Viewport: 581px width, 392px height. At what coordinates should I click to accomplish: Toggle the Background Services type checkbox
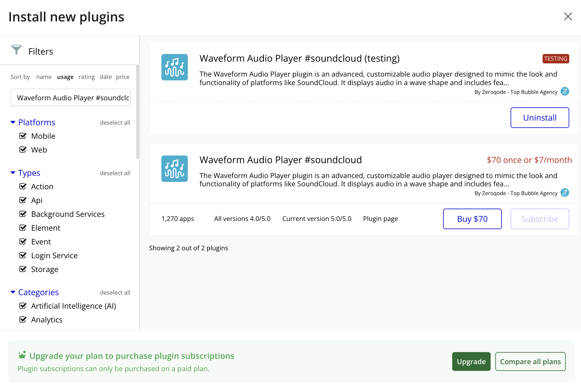pos(23,214)
